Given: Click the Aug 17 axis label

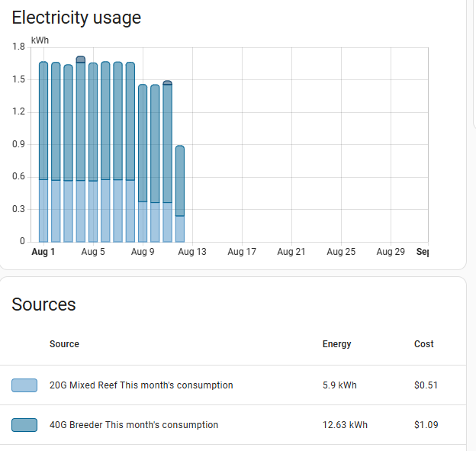Looking at the screenshot, I should (x=242, y=252).
